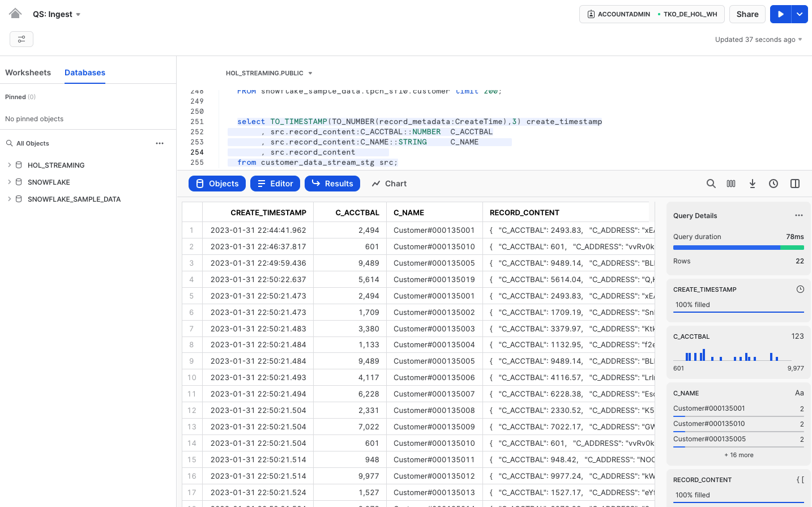The height and width of the screenshot is (507, 812).
Task: Expand the SNOWFLAKE_SAMPLE_DATA database
Action: pyautogui.click(x=9, y=199)
